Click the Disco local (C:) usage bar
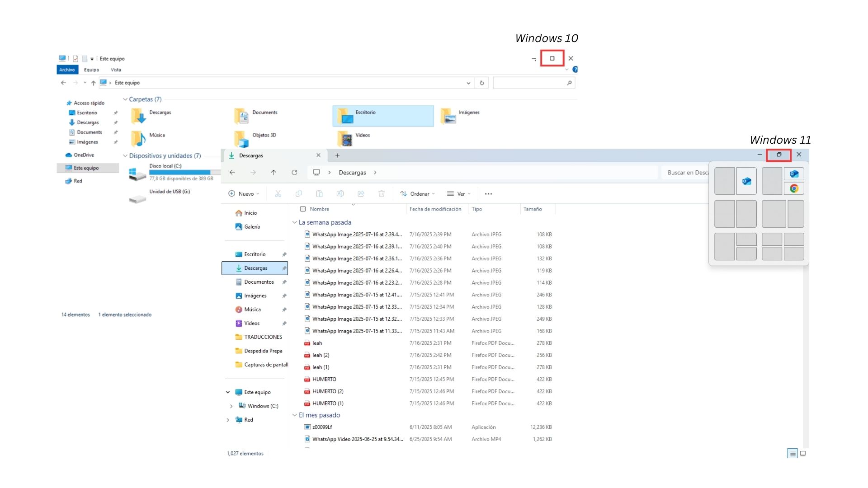The height and width of the screenshot is (488, 868). tap(181, 172)
